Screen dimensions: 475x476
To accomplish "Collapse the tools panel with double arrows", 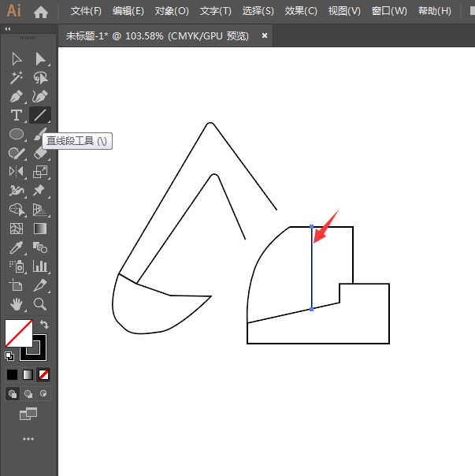I will click(8, 29).
